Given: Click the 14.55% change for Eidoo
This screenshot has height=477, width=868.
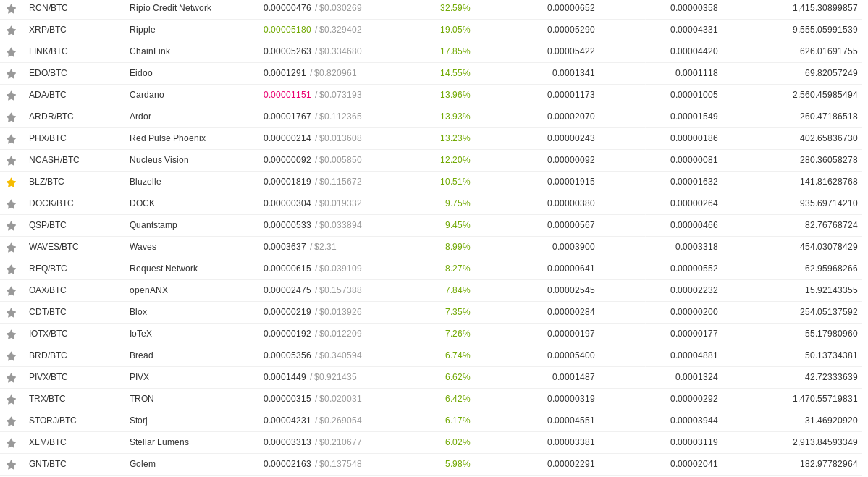Looking at the screenshot, I should coord(455,73).
